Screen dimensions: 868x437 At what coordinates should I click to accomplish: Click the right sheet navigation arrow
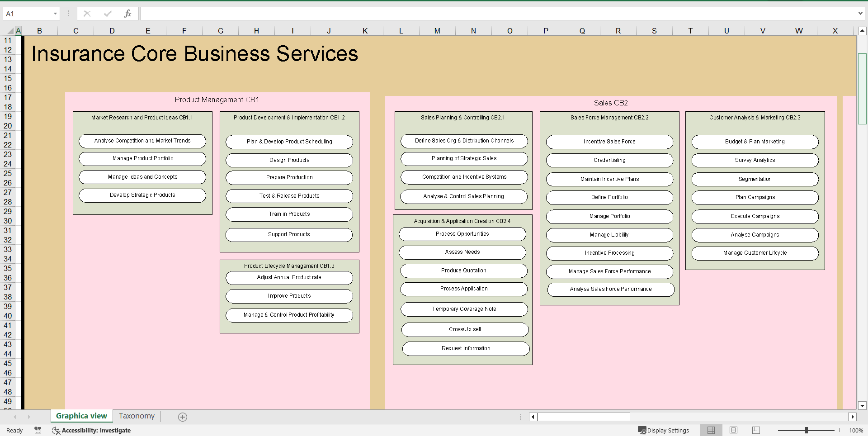[x=29, y=417]
